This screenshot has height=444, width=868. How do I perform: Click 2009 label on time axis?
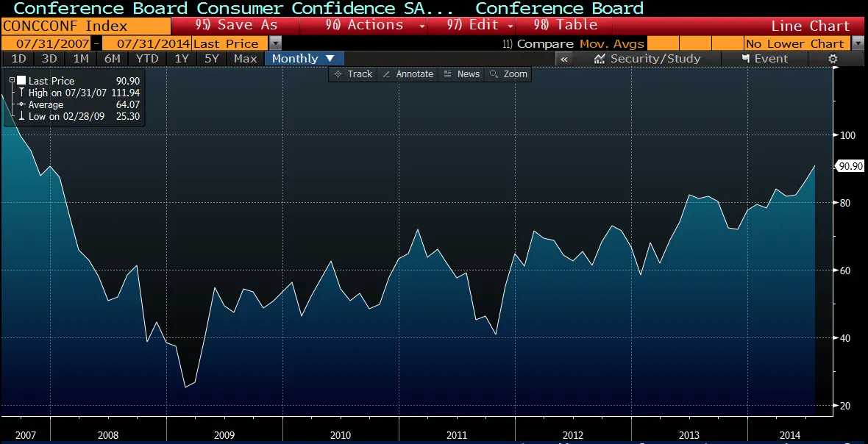pos(224,435)
